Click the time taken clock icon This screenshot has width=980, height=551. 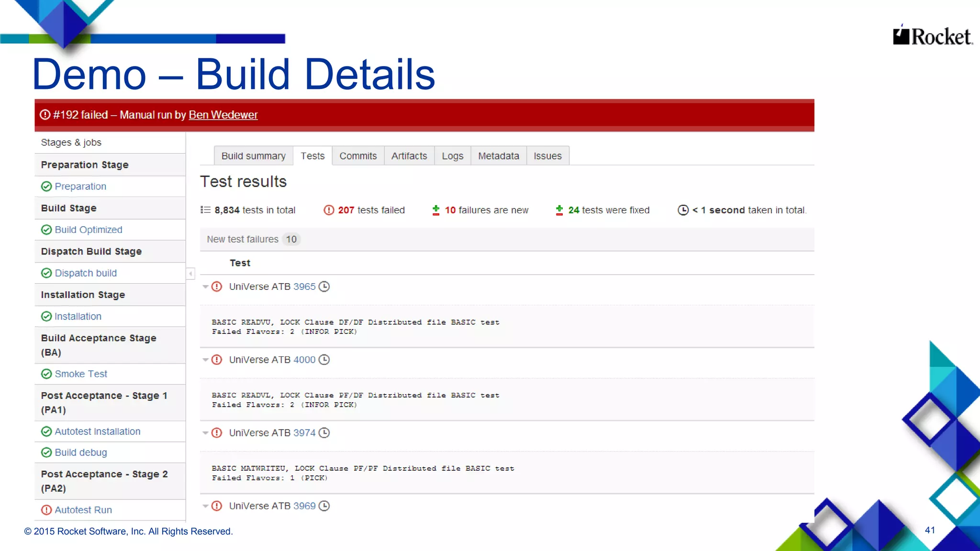click(683, 210)
